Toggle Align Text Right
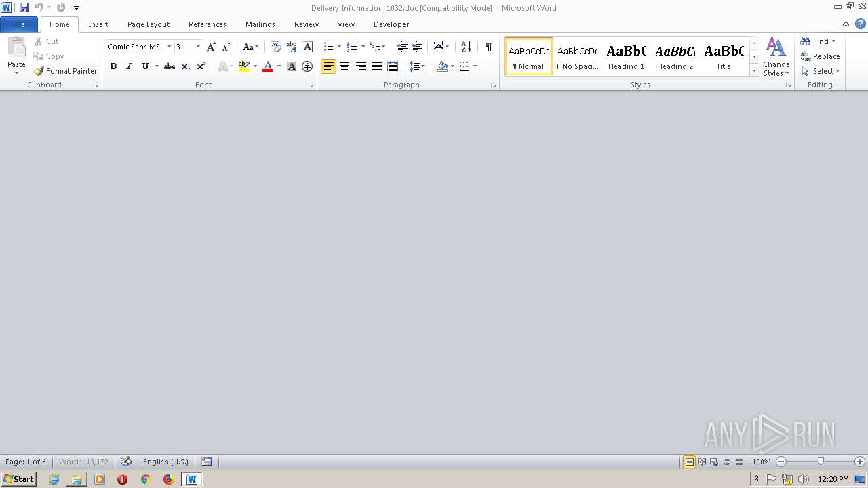The image size is (868, 488). click(x=361, y=66)
